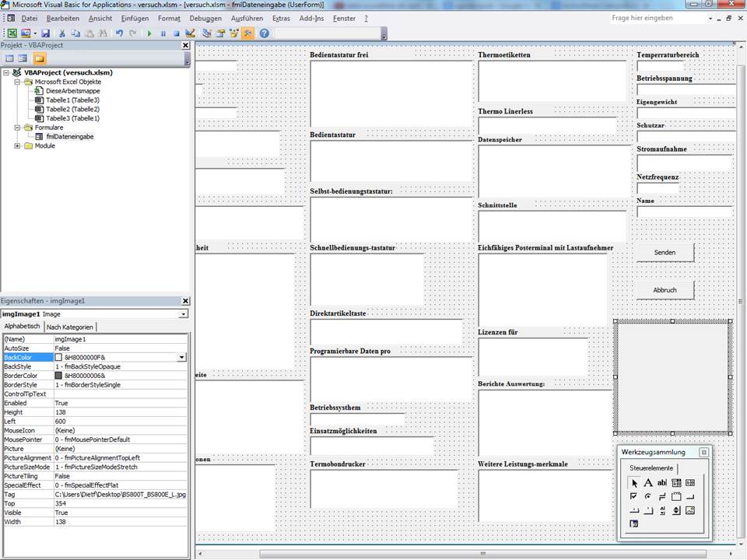
Task: Click the Undo arrow in the toolbar
Action: 119,33
